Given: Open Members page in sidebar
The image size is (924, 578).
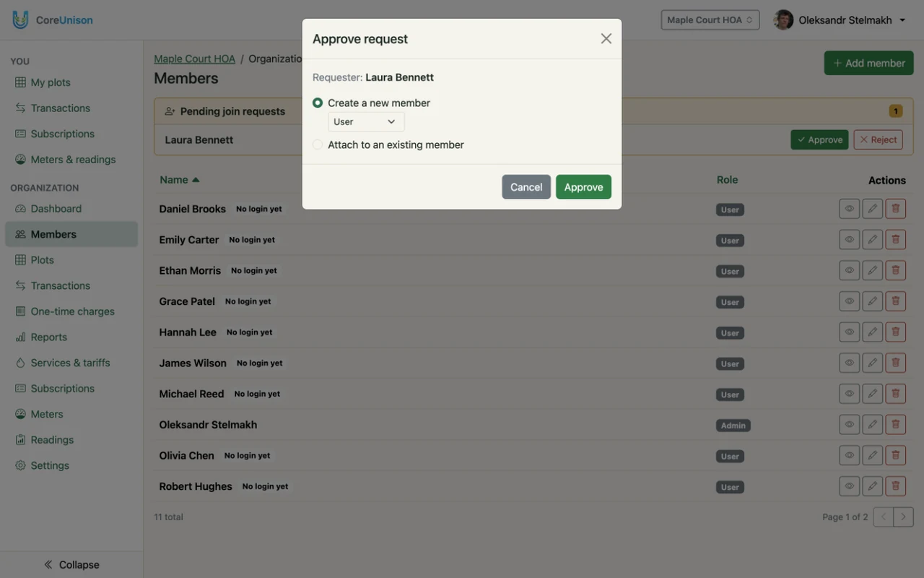Looking at the screenshot, I should (71, 234).
